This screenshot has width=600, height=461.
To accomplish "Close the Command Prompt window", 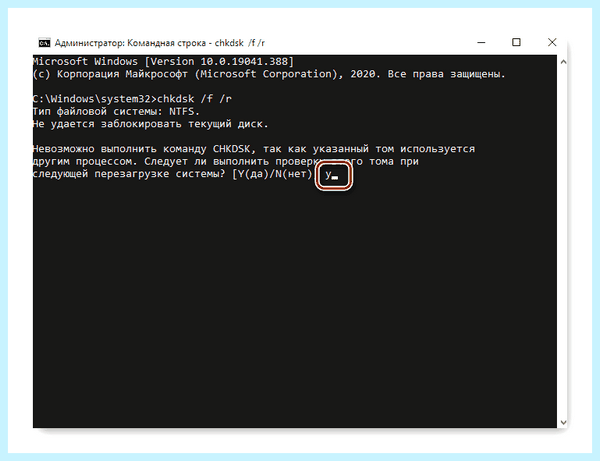I will pyautogui.click(x=552, y=42).
